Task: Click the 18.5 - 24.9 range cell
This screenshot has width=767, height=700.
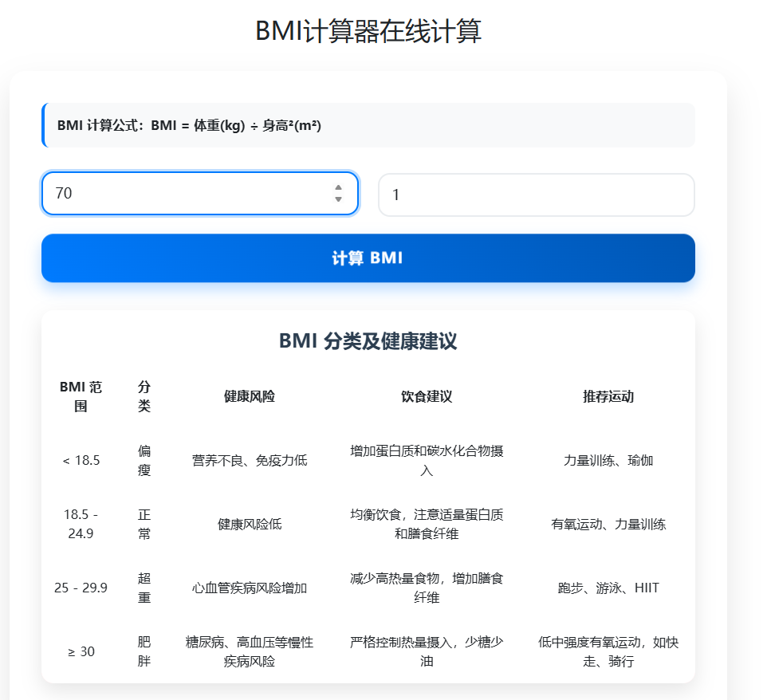Action: point(81,524)
